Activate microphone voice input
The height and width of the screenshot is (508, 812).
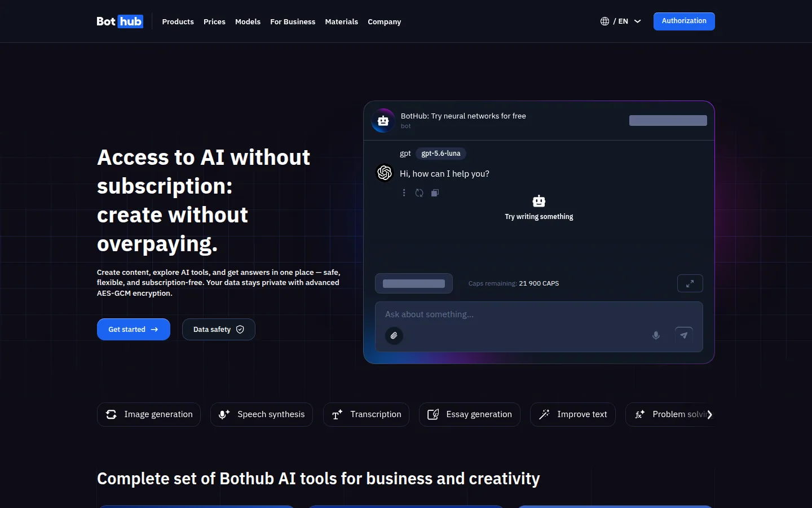tap(656, 335)
